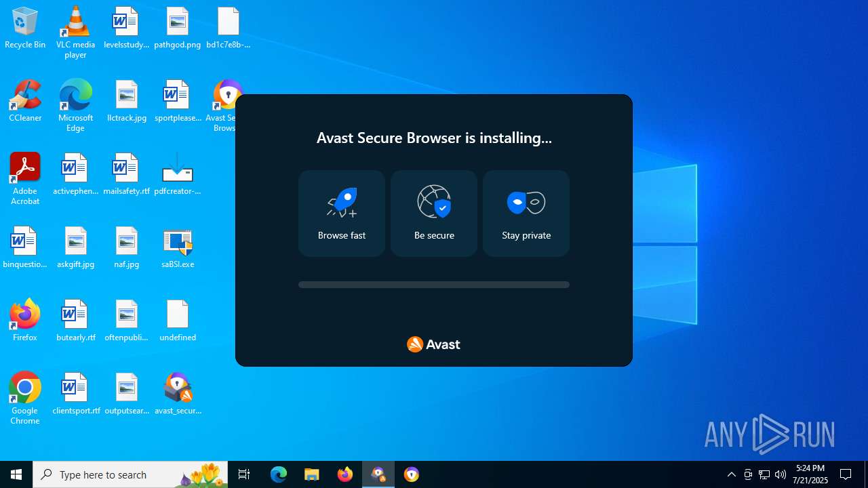Select the activephen document
This screenshot has height=488, width=868.
[75, 175]
